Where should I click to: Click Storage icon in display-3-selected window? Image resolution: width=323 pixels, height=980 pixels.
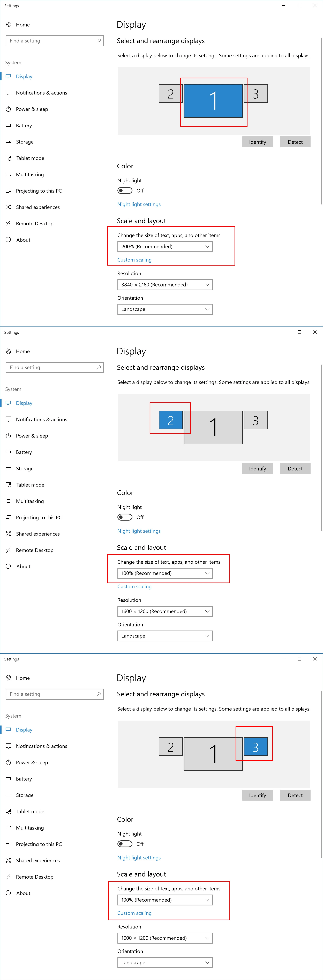click(x=8, y=795)
